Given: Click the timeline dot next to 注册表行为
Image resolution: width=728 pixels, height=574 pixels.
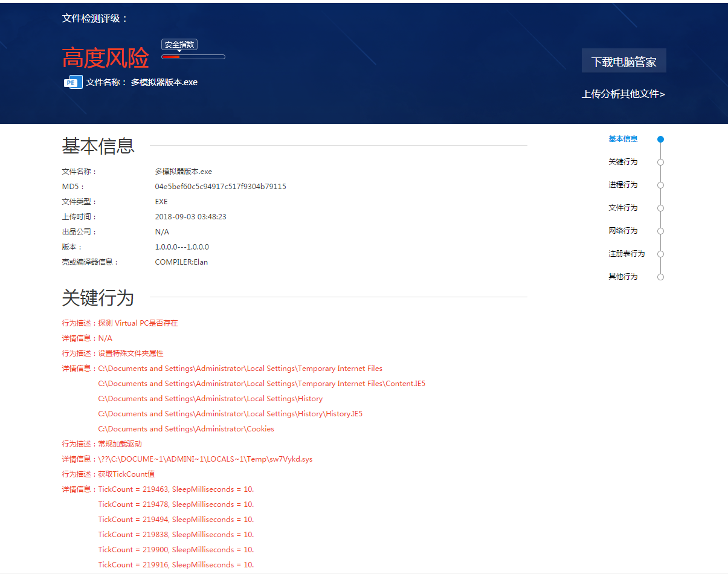Looking at the screenshot, I should tap(660, 254).
